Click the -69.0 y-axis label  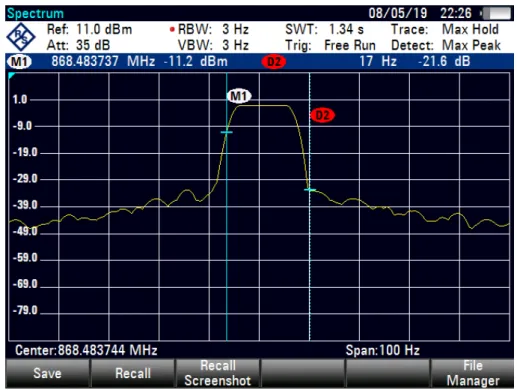[x=25, y=284]
